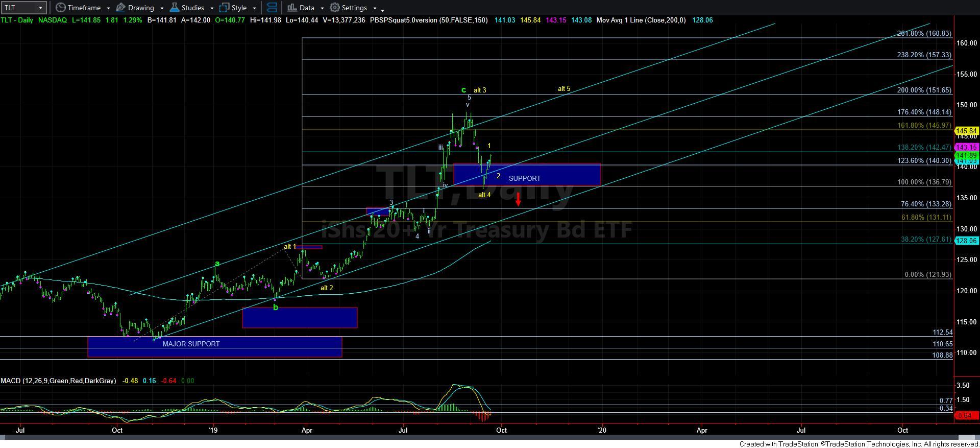This screenshot has width=980, height=448.
Task: Click the NASDAQ exchange label
Action: click(x=53, y=20)
